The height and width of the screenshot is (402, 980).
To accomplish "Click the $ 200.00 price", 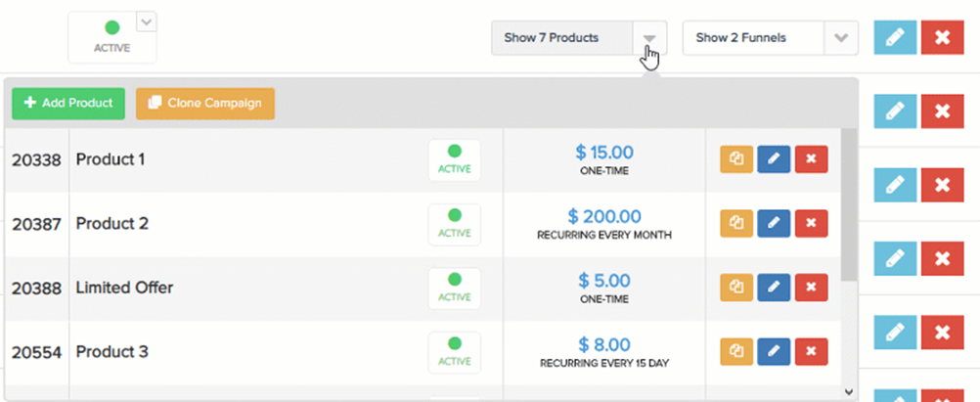I will pos(604,216).
